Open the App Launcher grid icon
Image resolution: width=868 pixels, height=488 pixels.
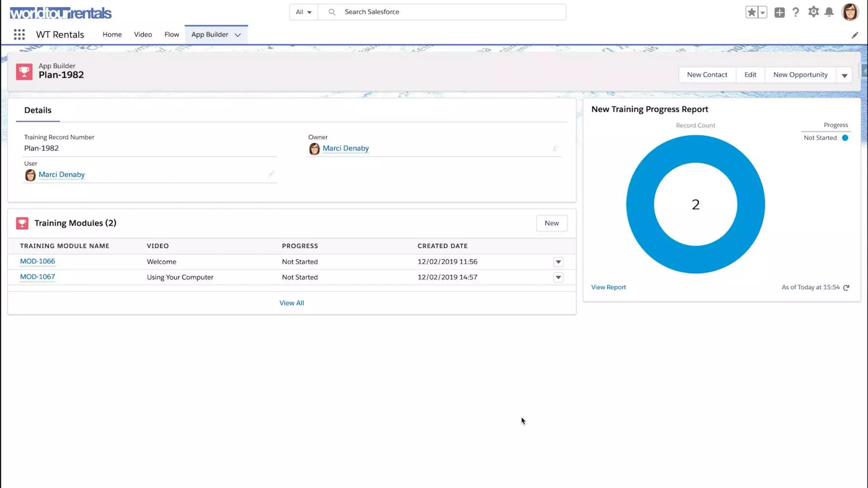(19, 34)
